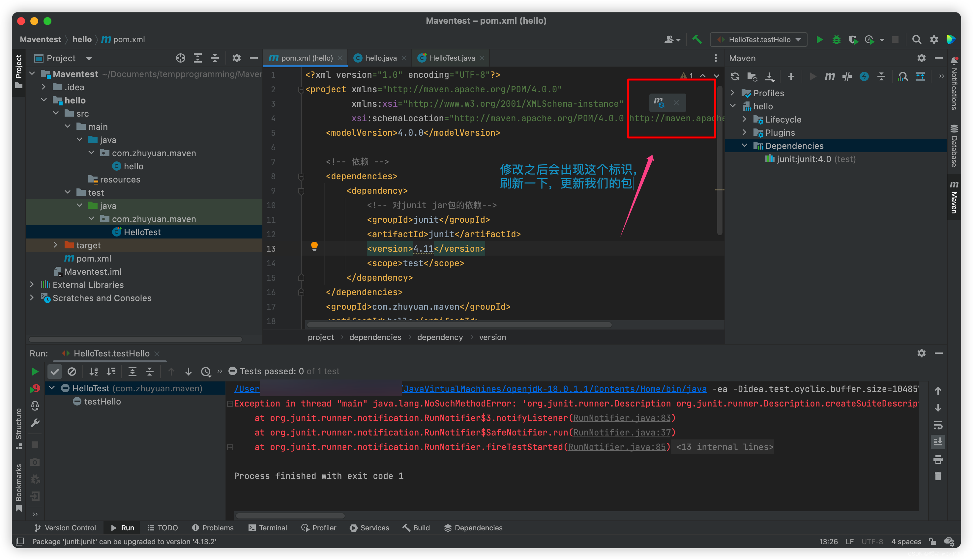Collapse All icon in Project panel header
Viewport: 973px width, 560px height.
coord(215,58)
